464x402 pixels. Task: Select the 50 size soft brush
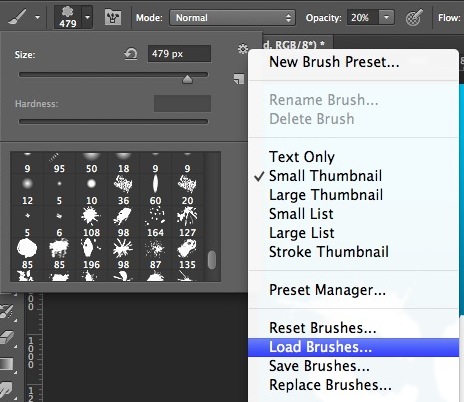pyautogui.click(x=91, y=163)
